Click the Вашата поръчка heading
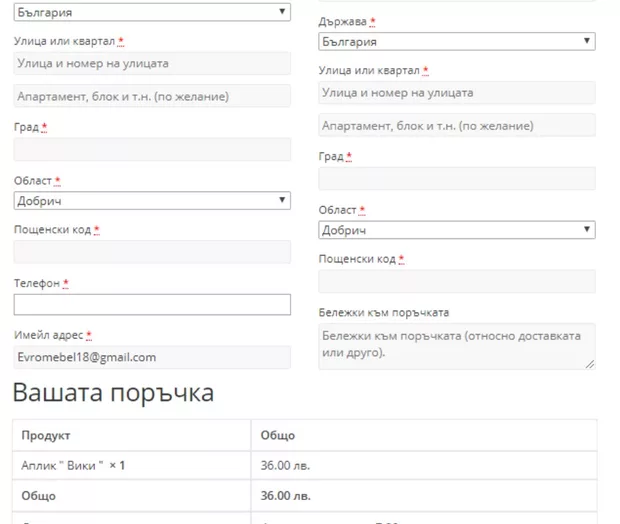The height and width of the screenshot is (524, 620). [x=113, y=393]
